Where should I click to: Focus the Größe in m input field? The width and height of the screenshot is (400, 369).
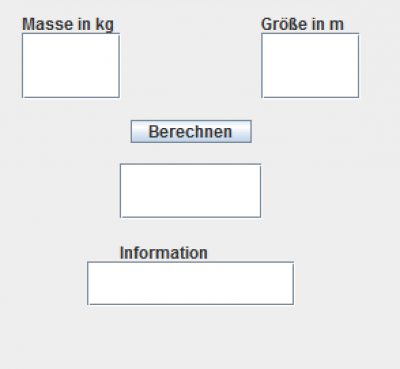(x=310, y=66)
